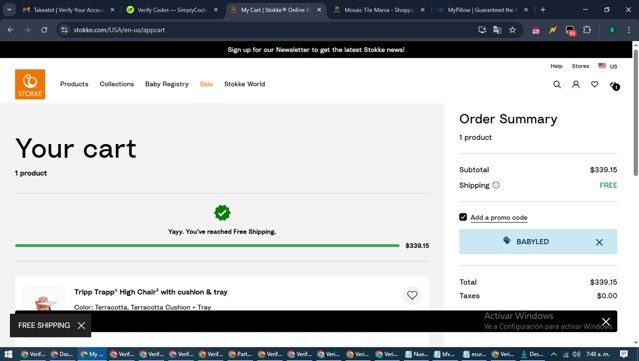Open the Collections menu
The width and height of the screenshot is (639, 361).
point(117,84)
